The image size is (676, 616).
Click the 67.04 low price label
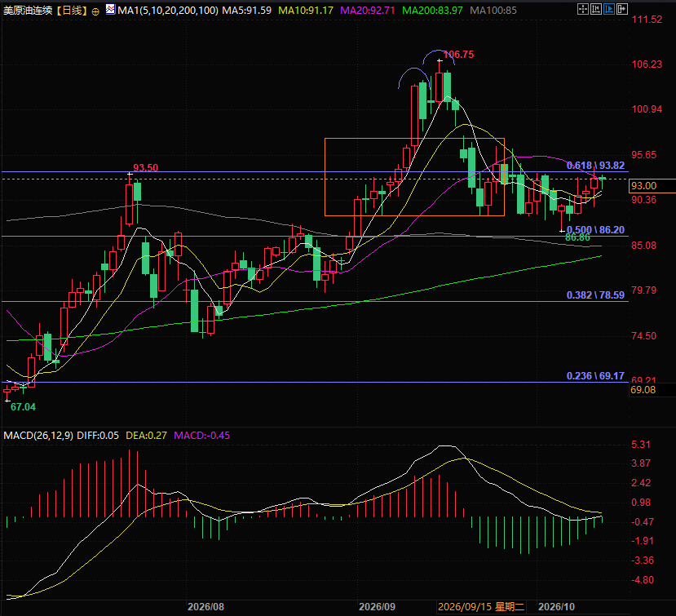coord(24,407)
